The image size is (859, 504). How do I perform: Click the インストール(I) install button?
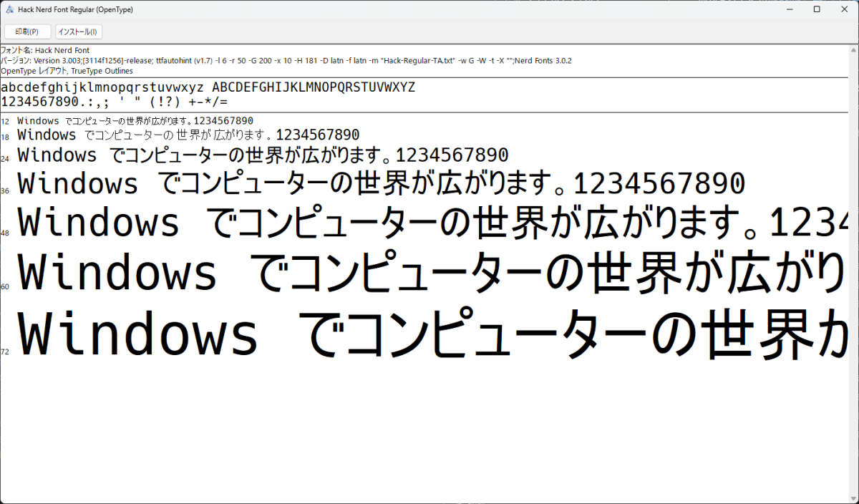pos(79,31)
